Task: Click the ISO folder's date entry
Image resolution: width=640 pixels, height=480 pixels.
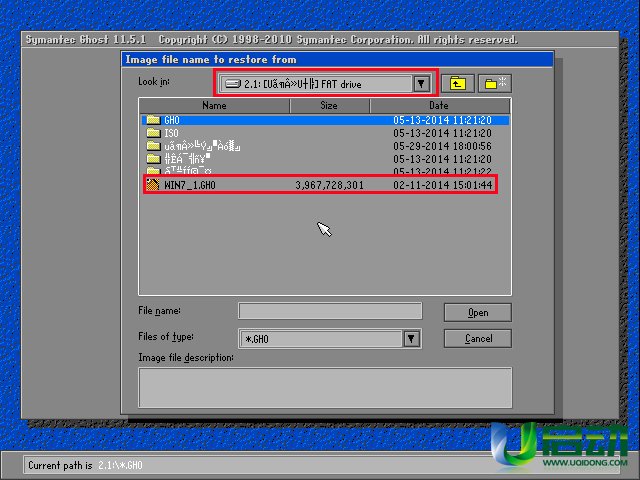Action: point(442,133)
